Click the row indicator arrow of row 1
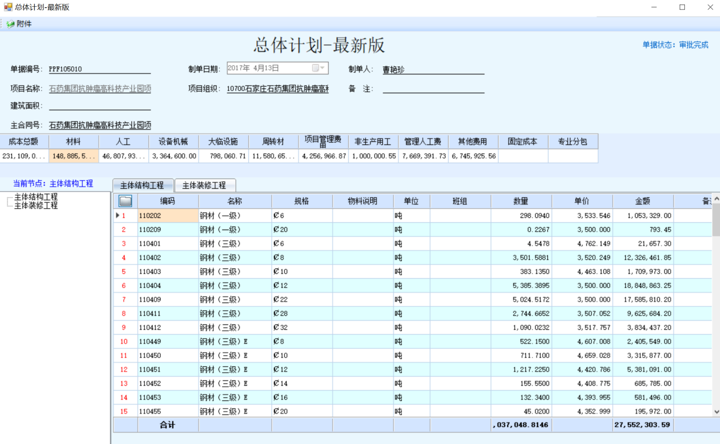Viewport: 720px width, 444px height. pos(118,215)
